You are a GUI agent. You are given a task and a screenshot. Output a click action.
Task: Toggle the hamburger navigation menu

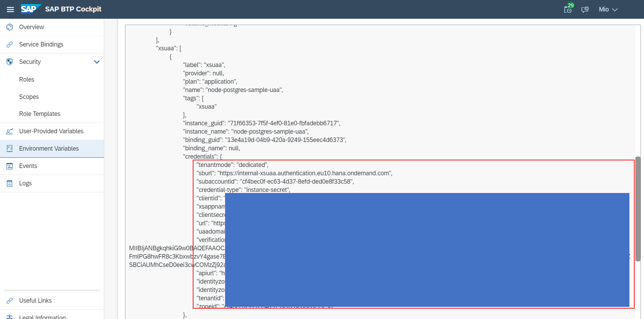coord(10,9)
